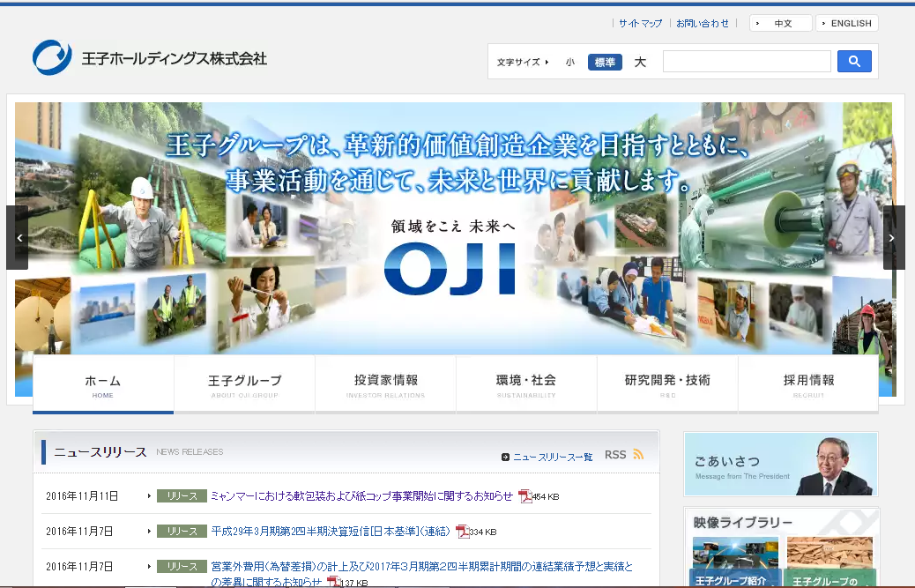Image resolution: width=915 pixels, height=588 pixels.
Task: Click the Oji Holdings logo icon
Action: pos(52,57)
